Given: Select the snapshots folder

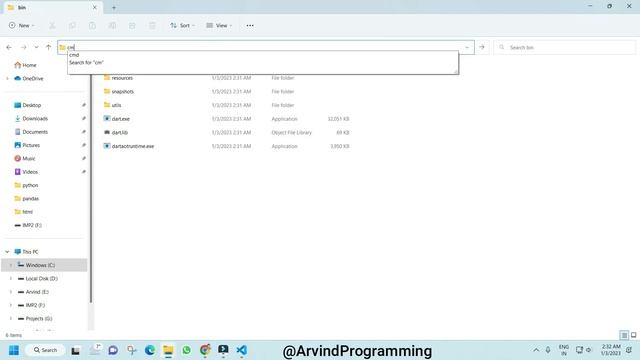Looking at the screenshot, I should 118,91.
